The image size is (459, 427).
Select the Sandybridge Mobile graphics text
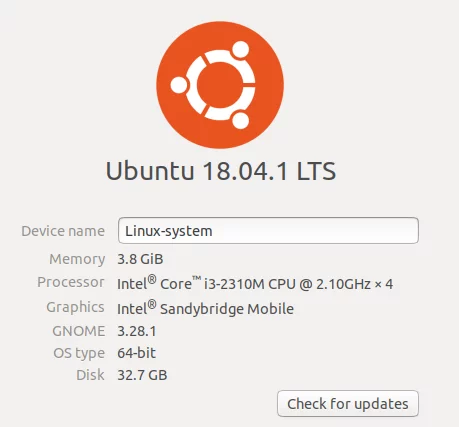click(227, 309)
